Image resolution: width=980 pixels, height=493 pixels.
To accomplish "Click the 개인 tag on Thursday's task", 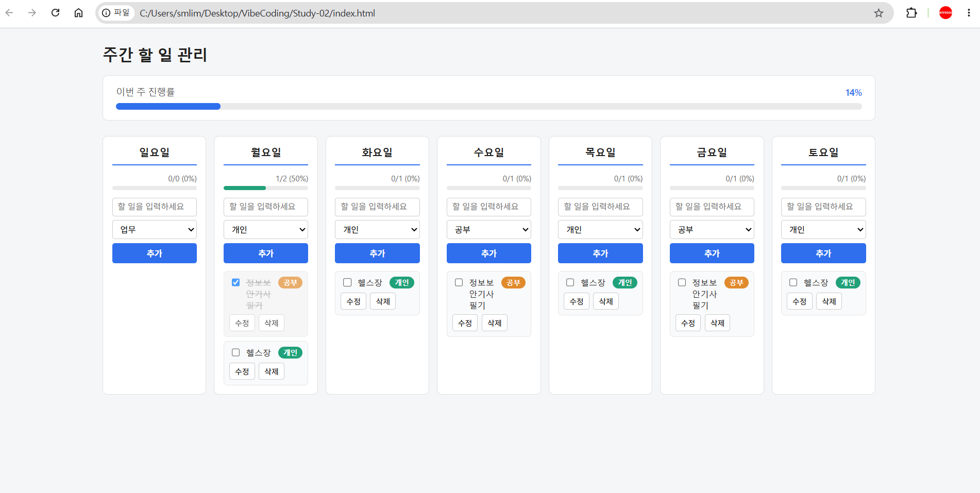I will pos(625,282).
